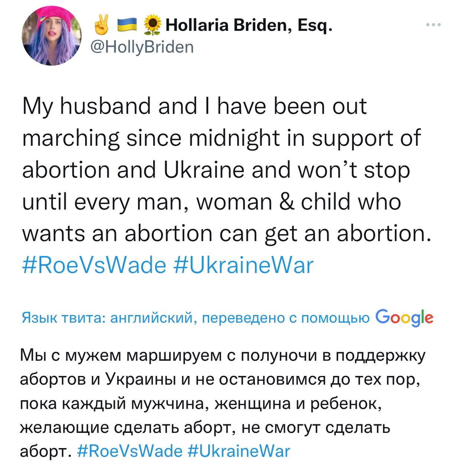Open the @HollyBriden handle link
Viewport: 465px width, 476px height.
pyautogui.click(x=142, y=47)
